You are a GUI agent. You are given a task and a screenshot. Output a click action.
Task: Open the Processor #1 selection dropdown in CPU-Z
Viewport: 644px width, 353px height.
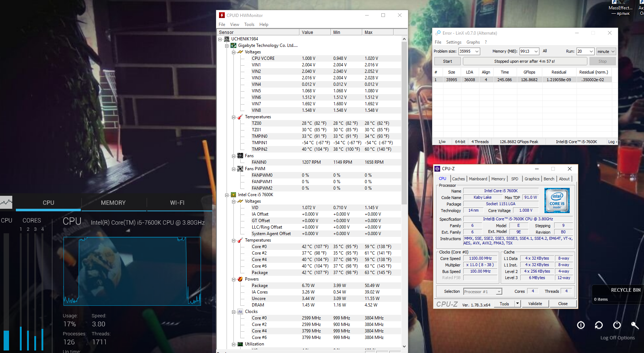coord(499,292)
